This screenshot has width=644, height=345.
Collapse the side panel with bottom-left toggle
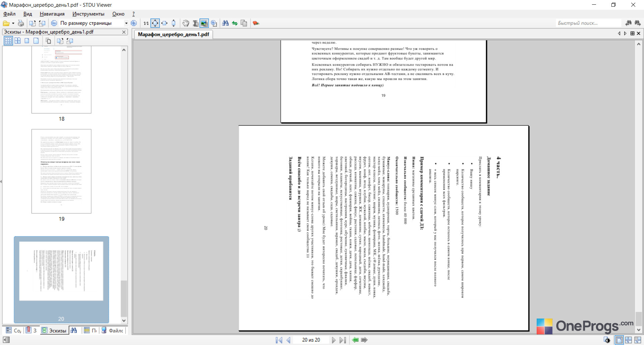[6, 340]
